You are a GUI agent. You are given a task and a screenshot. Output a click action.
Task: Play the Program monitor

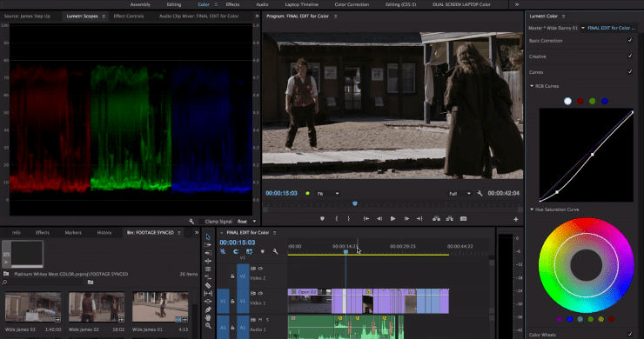click(393, 219)
